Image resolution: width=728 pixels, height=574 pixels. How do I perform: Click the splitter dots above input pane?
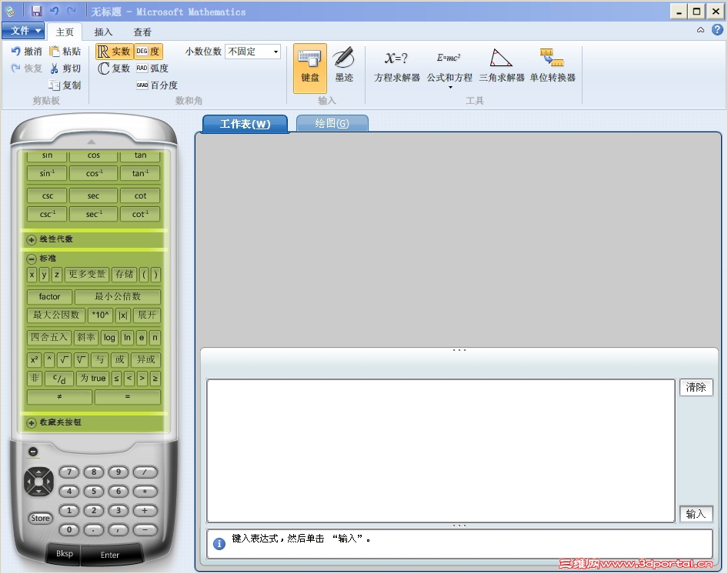pos(459,350)
